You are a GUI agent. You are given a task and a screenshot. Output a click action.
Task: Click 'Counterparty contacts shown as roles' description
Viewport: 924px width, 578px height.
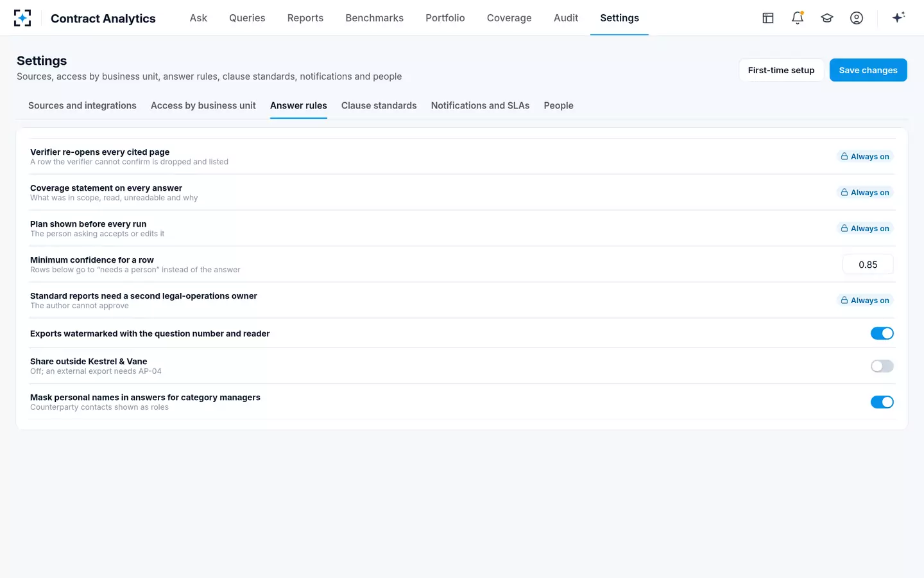99,407
